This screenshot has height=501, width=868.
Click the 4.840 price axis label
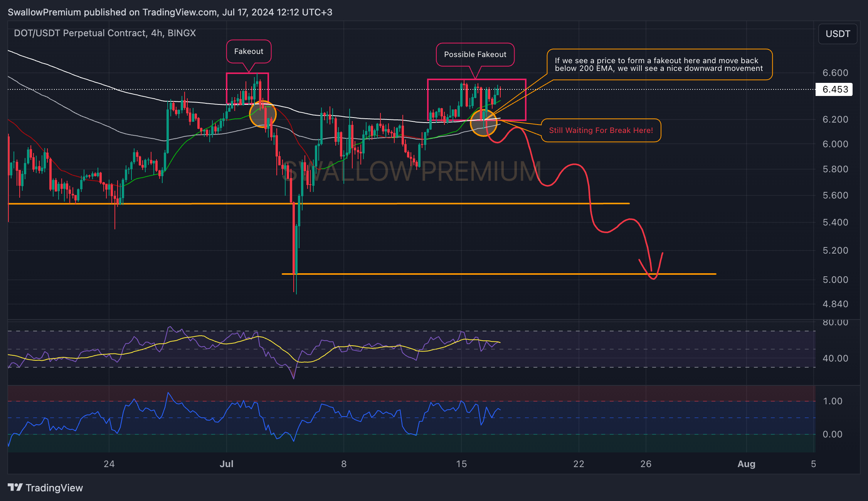coord(835,304)
